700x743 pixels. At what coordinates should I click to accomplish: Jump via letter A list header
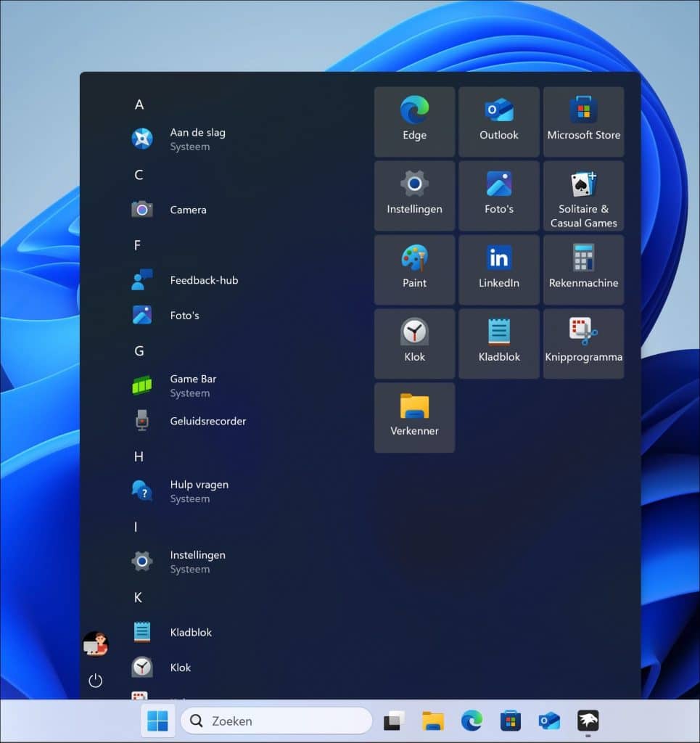[139, 104]
